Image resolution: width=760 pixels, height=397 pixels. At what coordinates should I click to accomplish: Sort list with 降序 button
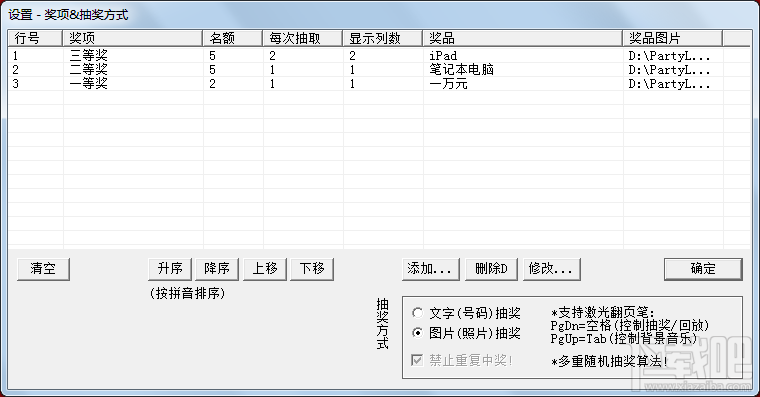pyautogui.click(x=217, y=269)
